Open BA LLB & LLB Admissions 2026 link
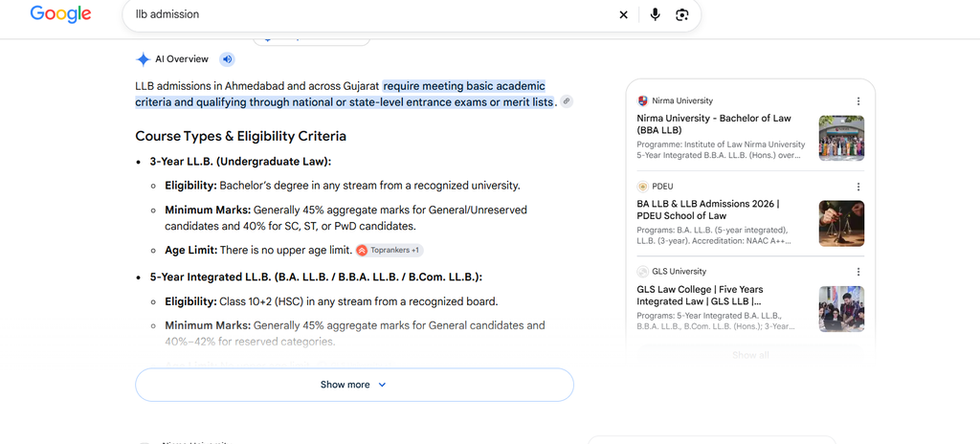980x444 pixels. coord(708,210)
